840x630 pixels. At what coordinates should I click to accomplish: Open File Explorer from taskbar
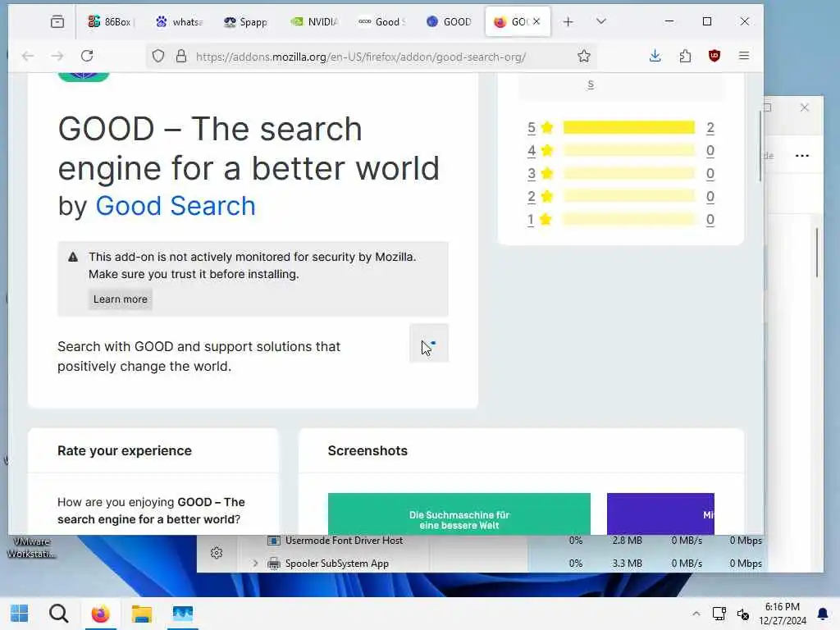(141, 614)
